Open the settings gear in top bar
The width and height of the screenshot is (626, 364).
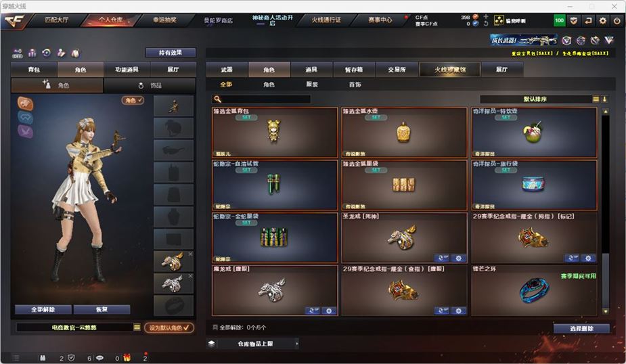602,20
